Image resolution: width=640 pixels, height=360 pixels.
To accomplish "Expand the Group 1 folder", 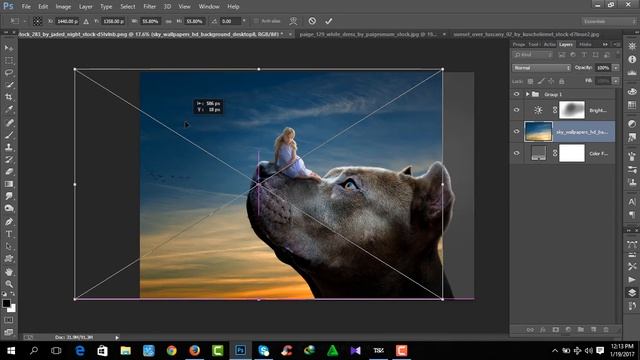I will click(527, 94).
